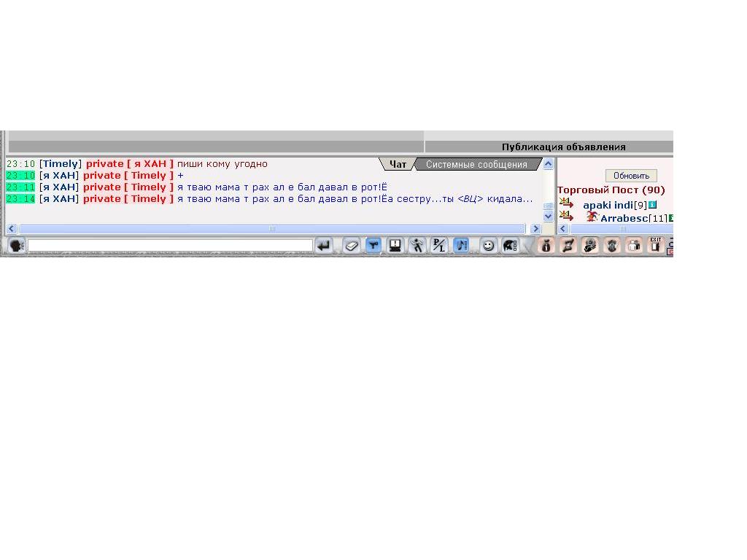
Task: Toggle the blue chat filter icon
Action: pos(373,246)
